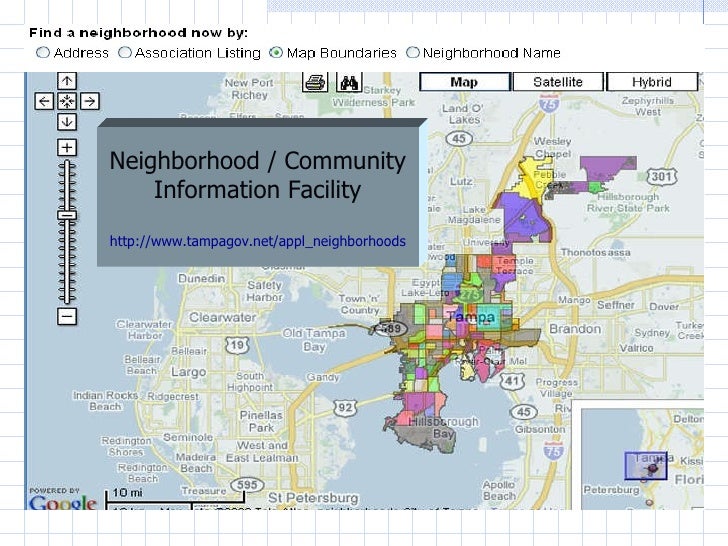Click the Wesley Chapel map label

[x=552, y=147]
